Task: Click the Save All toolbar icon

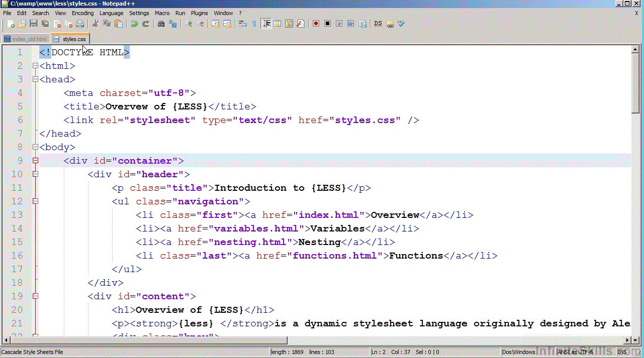Action: (45, 24)
